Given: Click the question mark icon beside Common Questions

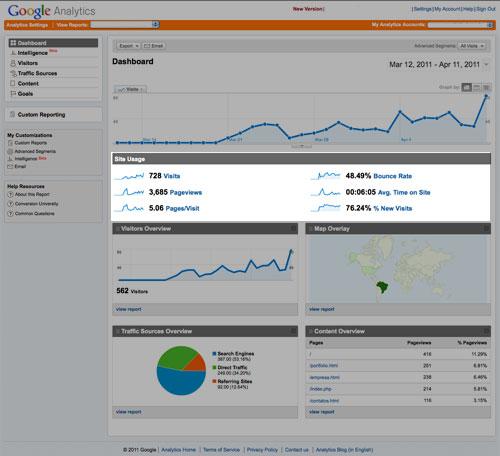Looking at the screenshot, I should pyautogui.click(x=10, y=213).
